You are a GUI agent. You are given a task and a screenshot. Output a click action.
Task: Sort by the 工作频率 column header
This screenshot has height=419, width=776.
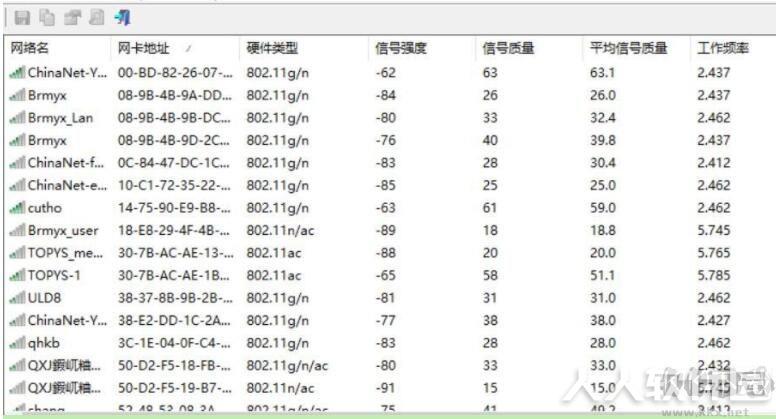tap(723, 48)
